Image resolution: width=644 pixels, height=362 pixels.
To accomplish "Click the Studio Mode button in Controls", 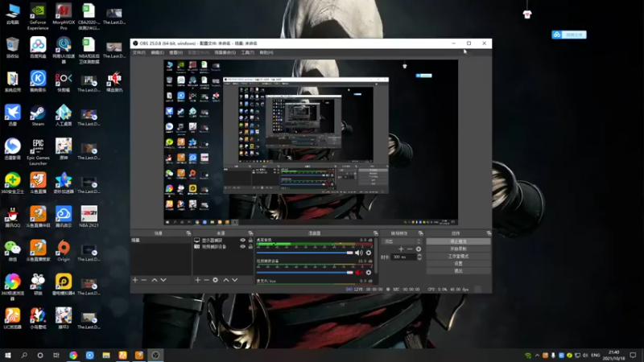I will tap(458, 256).
